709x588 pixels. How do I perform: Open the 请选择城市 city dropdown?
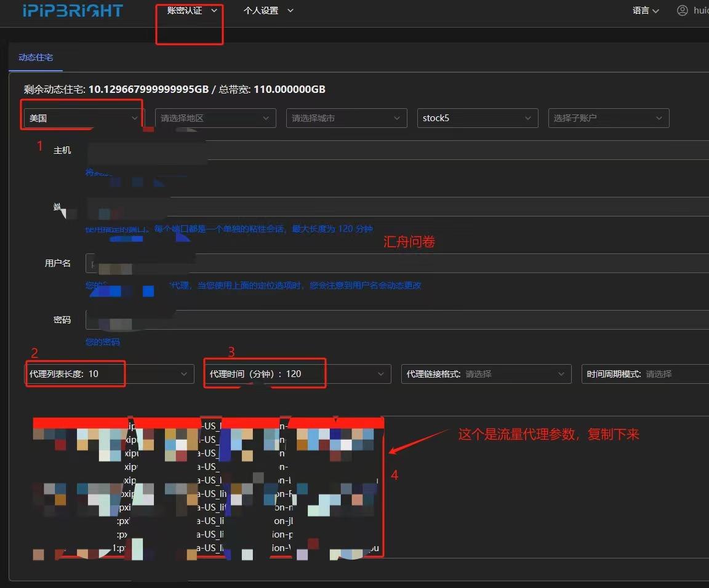pos(346,118)
